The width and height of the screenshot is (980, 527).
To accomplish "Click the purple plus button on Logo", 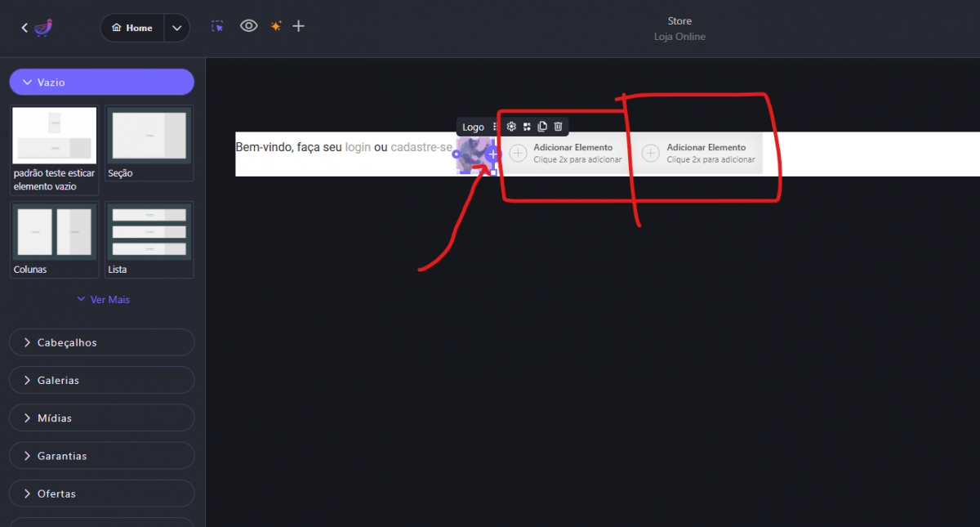I will (x=492, y=154).
